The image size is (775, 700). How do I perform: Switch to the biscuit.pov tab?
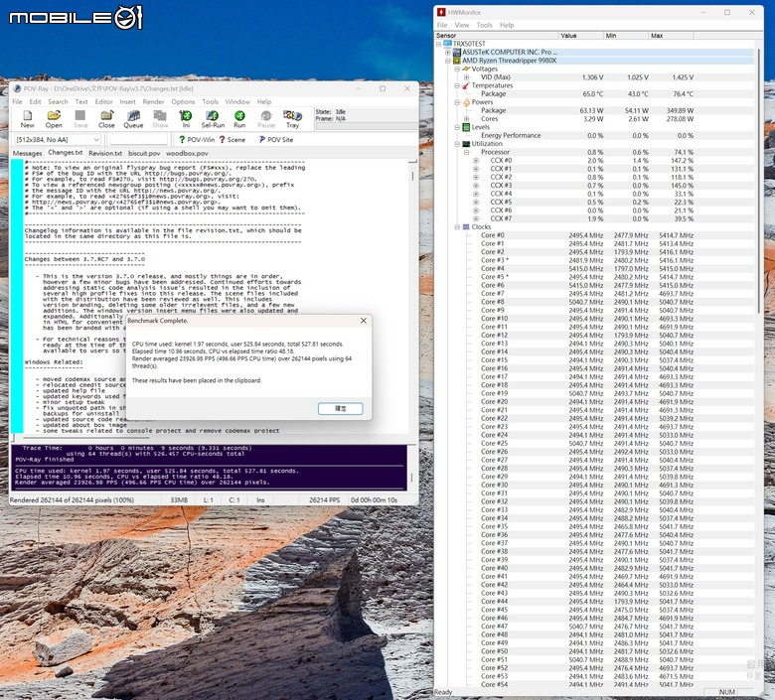click(144, 153)
